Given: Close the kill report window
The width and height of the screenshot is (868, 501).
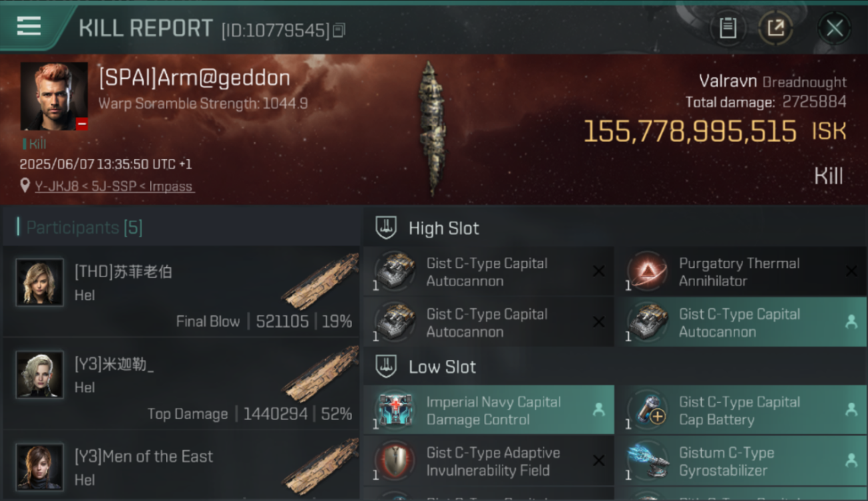Looking at the screenshot, I should click(x=835, y=28).
